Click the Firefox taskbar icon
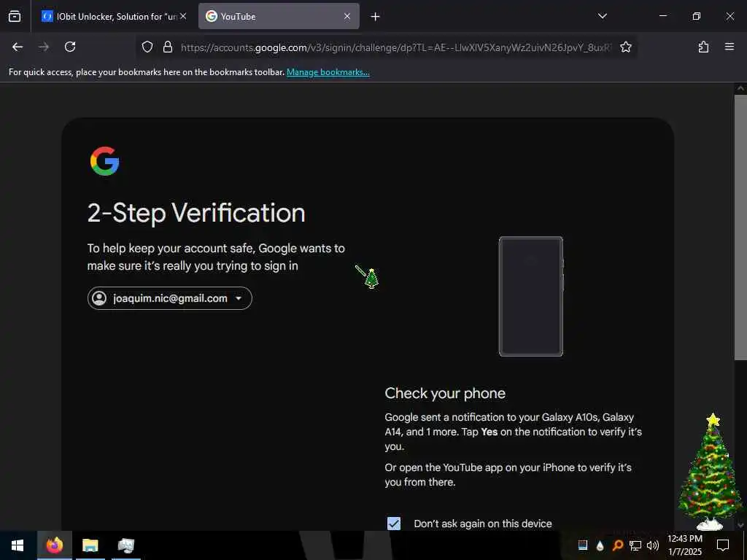This screenshot has width=747, height=560. coord(54,545)
